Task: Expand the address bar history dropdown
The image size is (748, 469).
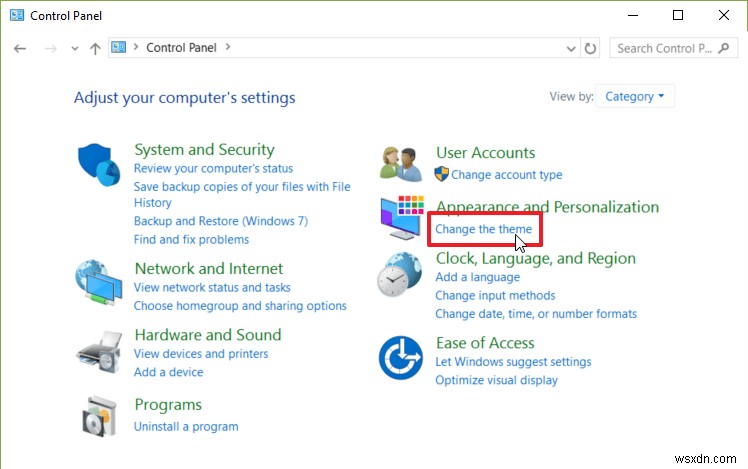Action: 571,48
